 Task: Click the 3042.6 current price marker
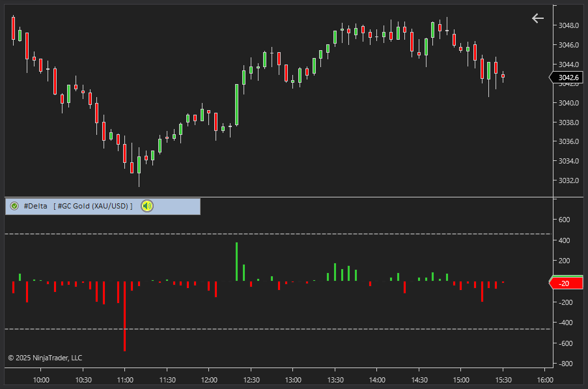point(568,78)
